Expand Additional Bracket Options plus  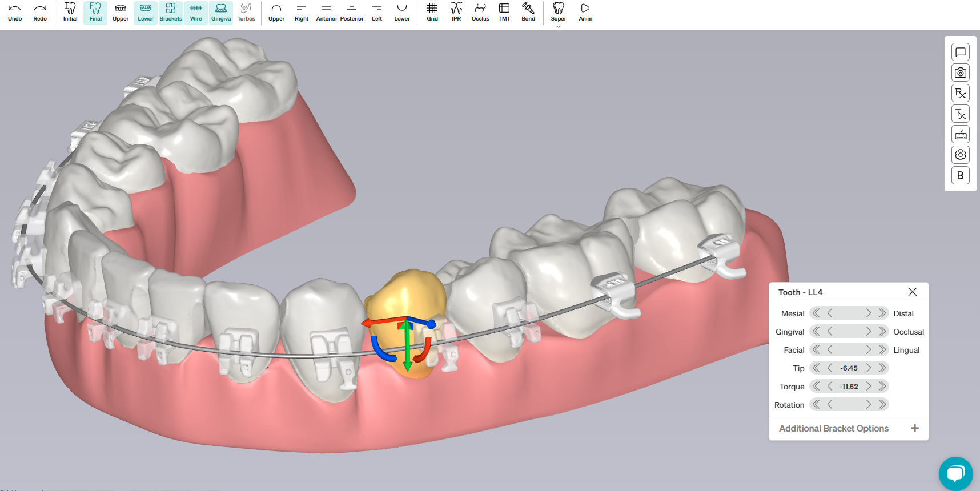click(915, 428)
